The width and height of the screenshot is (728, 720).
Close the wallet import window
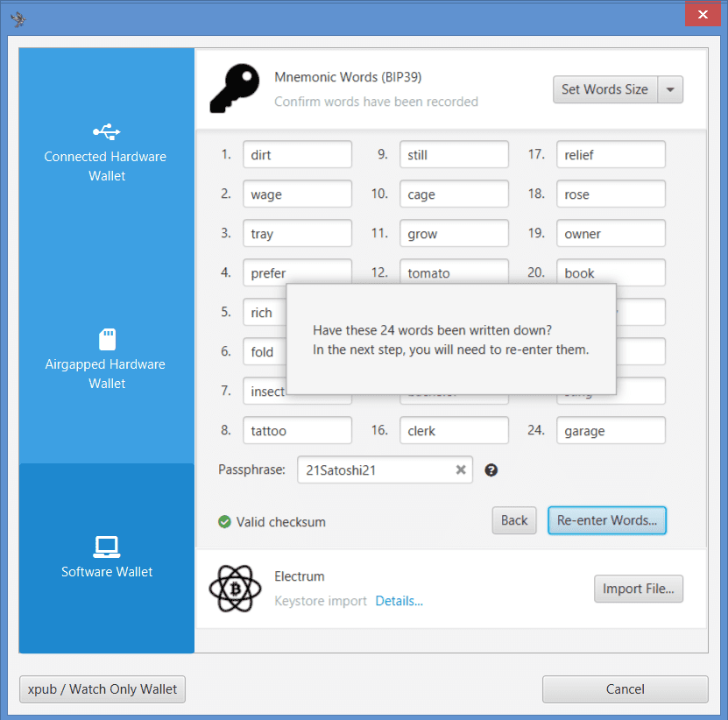(703, 14)
